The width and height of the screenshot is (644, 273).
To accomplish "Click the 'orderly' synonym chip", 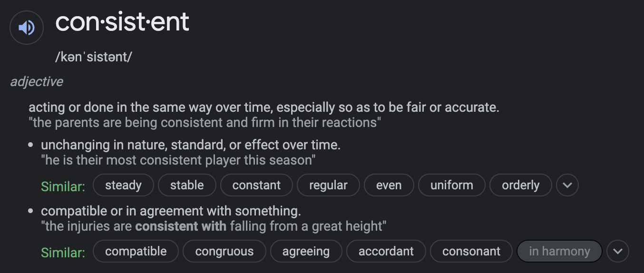I will (520, 185).
